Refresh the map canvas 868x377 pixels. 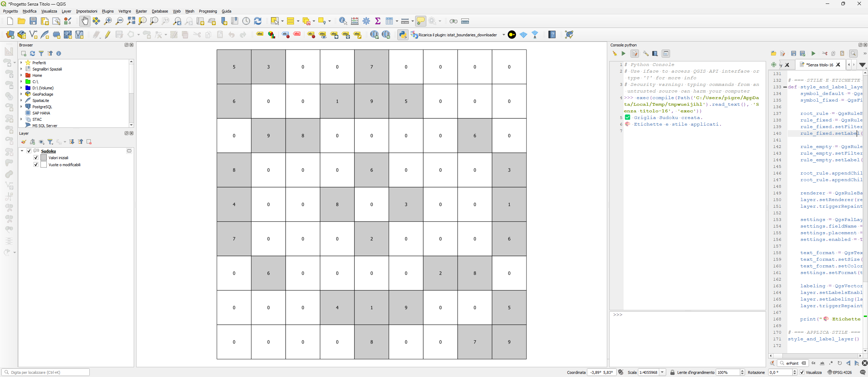click(258, 21)
